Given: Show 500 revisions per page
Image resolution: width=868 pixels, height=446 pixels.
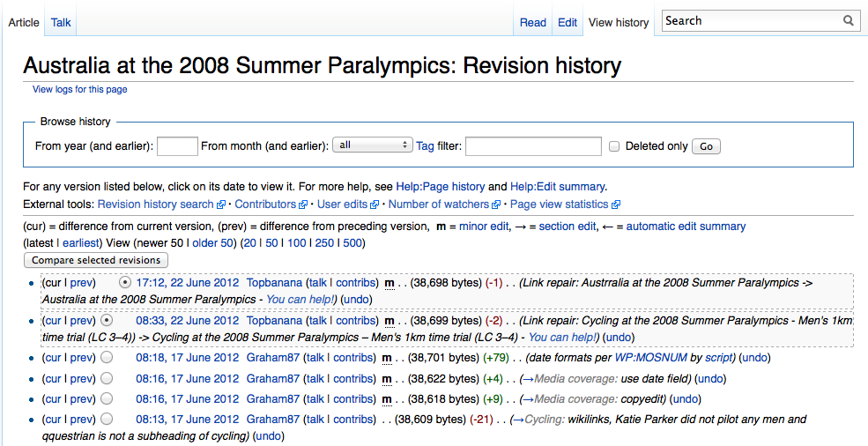Looking at the screenshot, I should (x=352, y=243).
